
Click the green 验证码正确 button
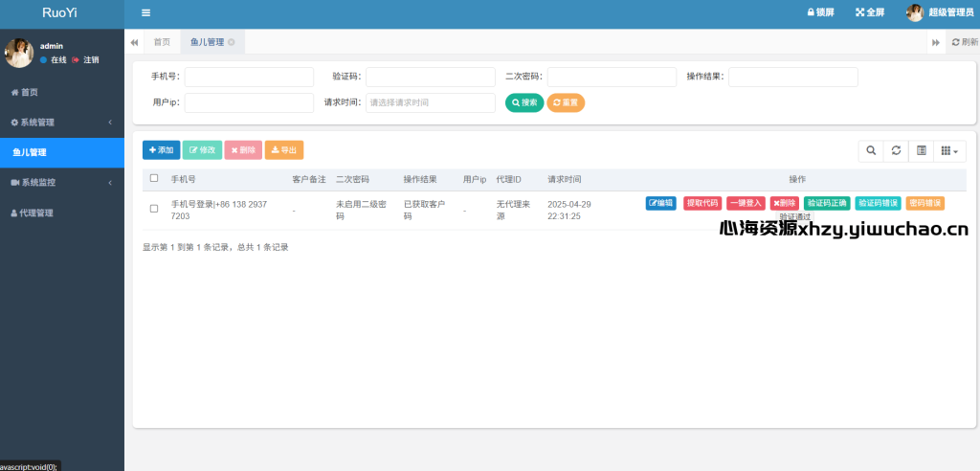[827, 203]
